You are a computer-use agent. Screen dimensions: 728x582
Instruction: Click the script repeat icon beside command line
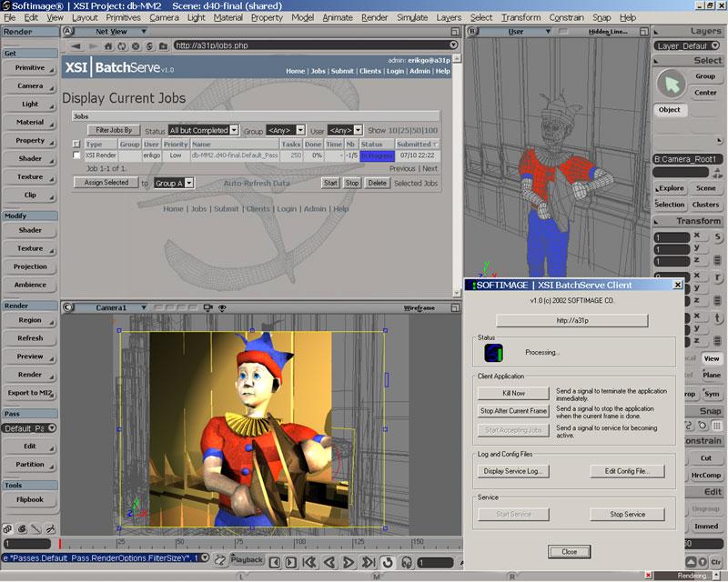(220, 560)
